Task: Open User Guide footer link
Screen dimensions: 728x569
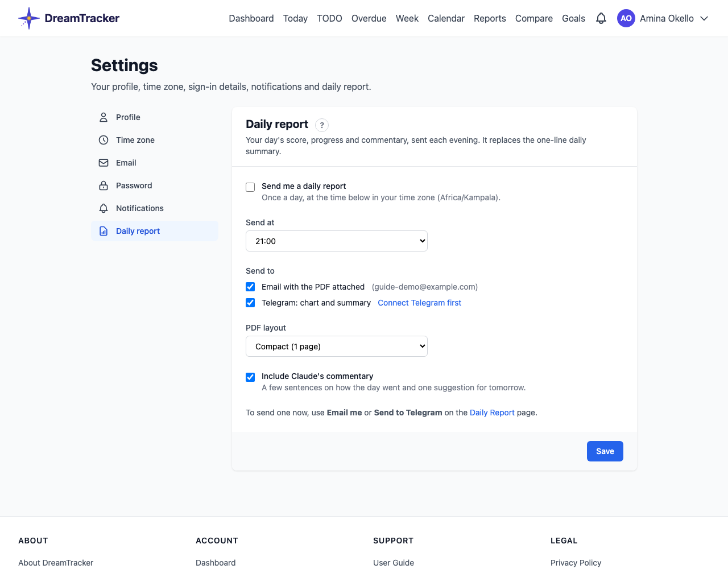Action: (394, 563)
